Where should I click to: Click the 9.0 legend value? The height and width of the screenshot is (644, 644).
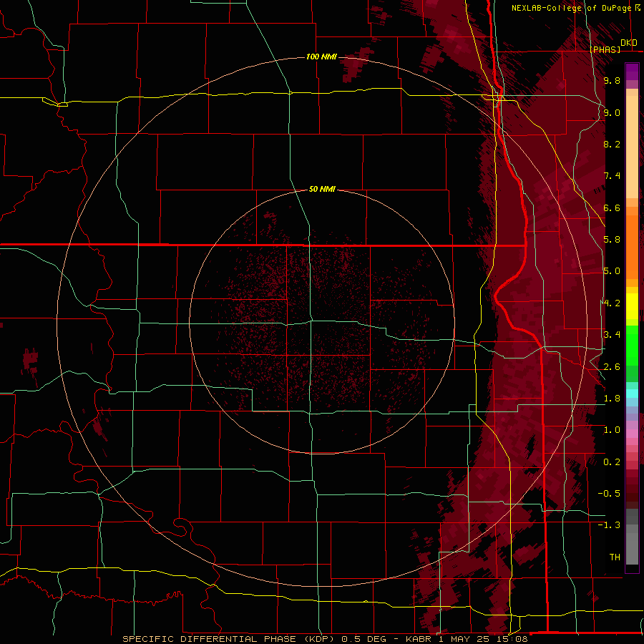tap(612, 112)
